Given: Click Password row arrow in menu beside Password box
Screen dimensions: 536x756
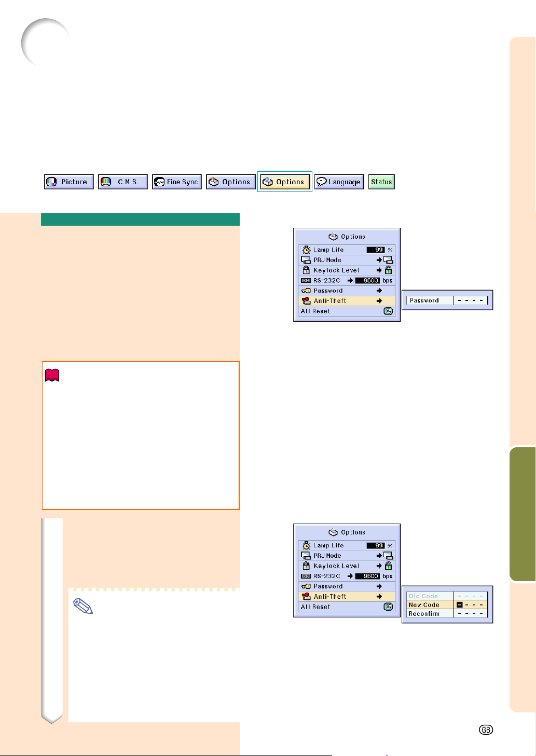Looking at the screenshot, I should tap(379, 291).
